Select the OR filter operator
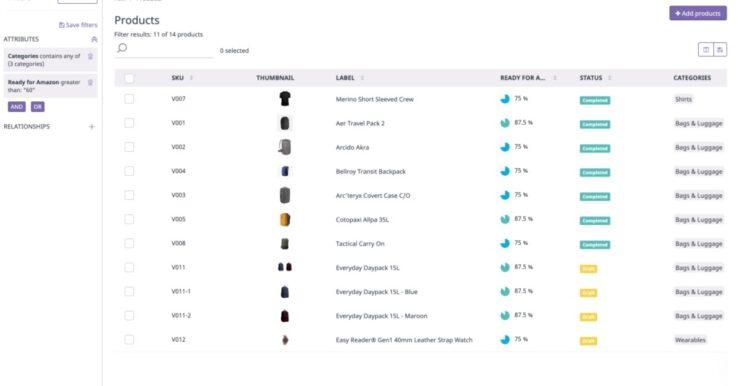 click(x=38, y=107)
